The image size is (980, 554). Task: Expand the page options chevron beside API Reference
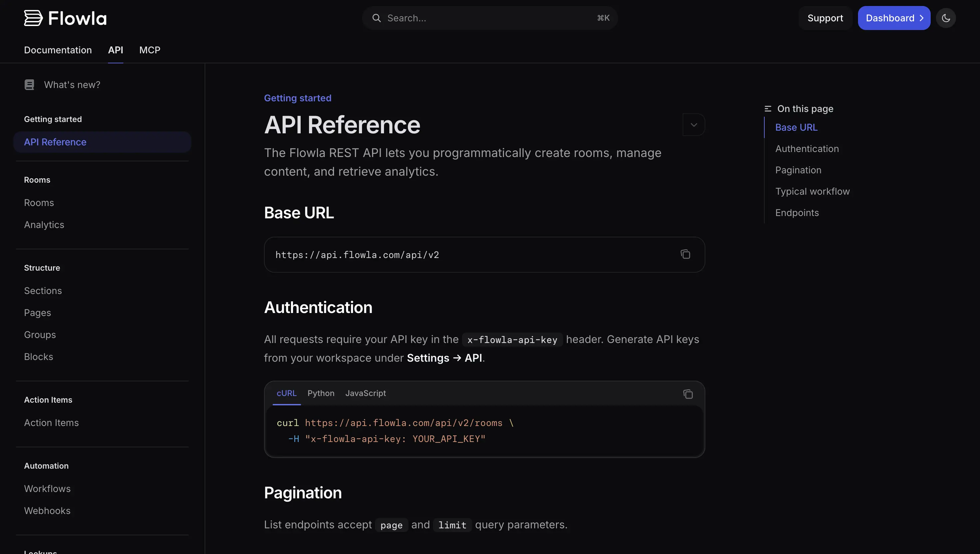pos(694,125)
